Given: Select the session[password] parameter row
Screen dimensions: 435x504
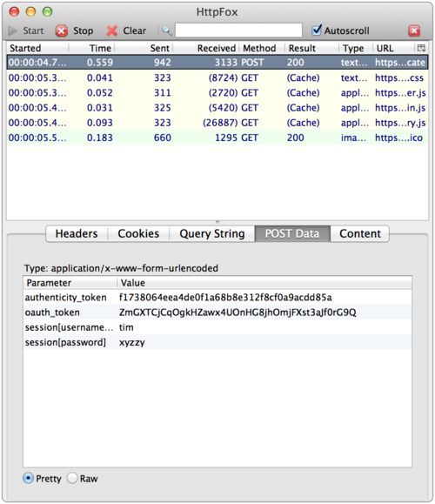Looking at the screenshot, I should [x=217, y=342].
